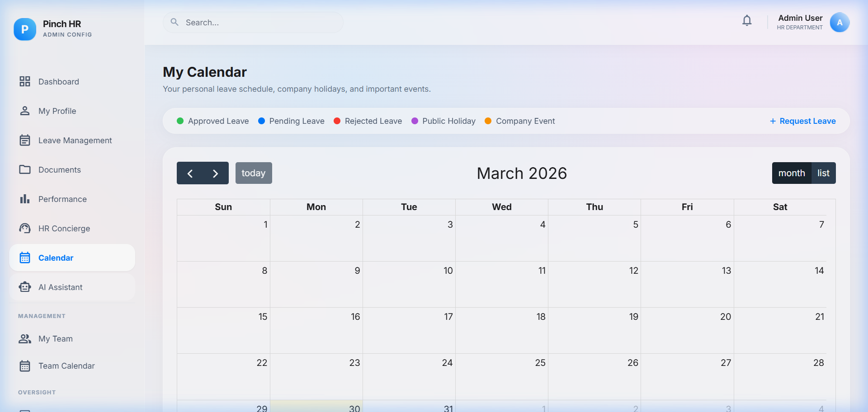Open the Dashboard grid icon
Screen dimensions: 868x412
[x=25, y=82]
